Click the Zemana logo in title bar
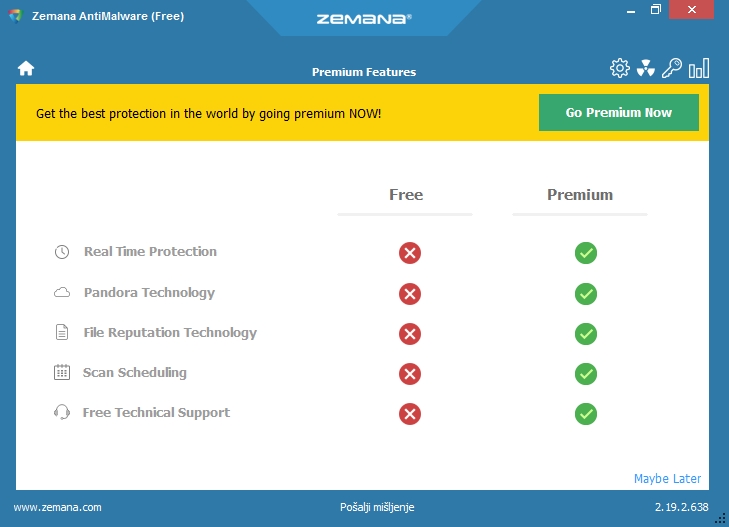729x527 pixels. 364,18
